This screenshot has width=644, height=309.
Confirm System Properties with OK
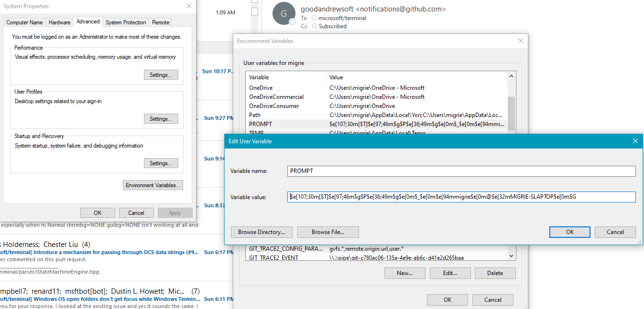coord(98,213)
